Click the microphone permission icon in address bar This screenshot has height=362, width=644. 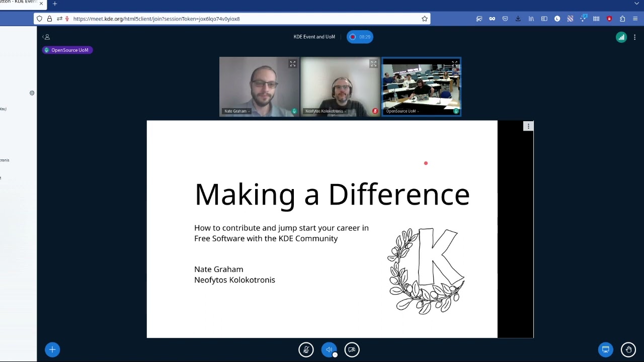pos(67,19)
